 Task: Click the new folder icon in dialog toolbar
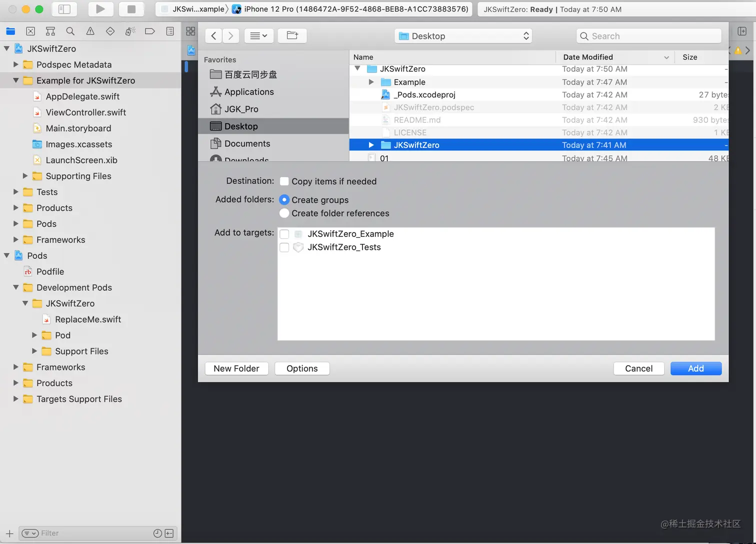coord(292,35)
